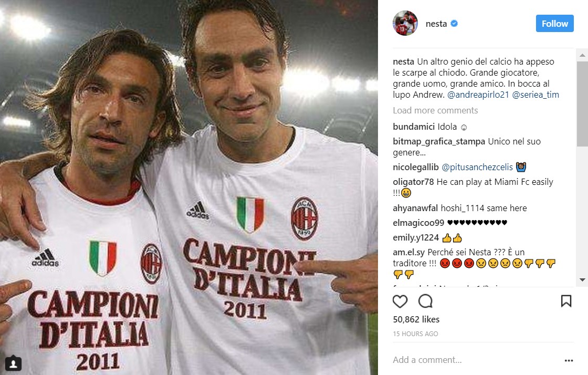Viewport: 588px width, 375px height.
Task: Load more comments
Action: (435, 110)
